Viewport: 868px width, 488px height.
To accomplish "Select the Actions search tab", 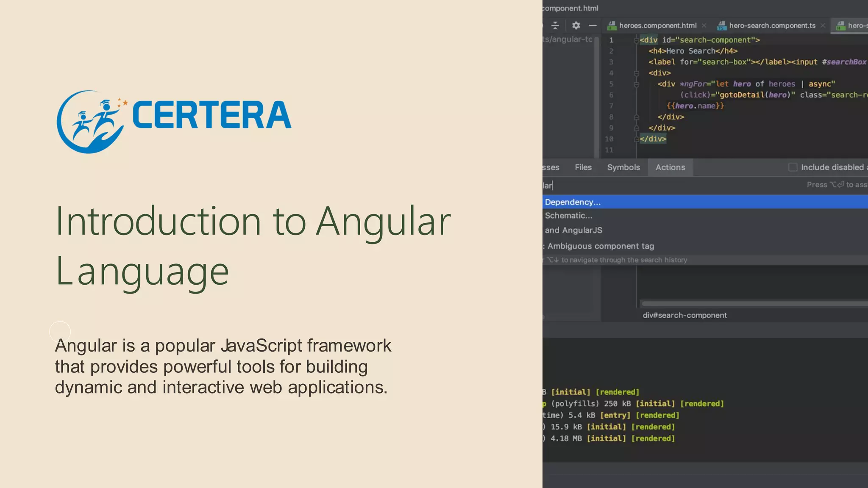I will [670, 167].
